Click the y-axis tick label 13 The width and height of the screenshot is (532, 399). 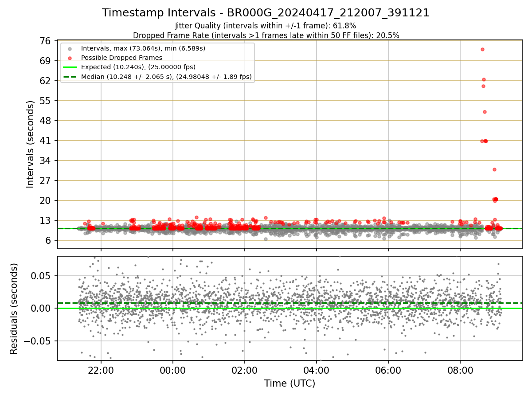coord(45,220)
